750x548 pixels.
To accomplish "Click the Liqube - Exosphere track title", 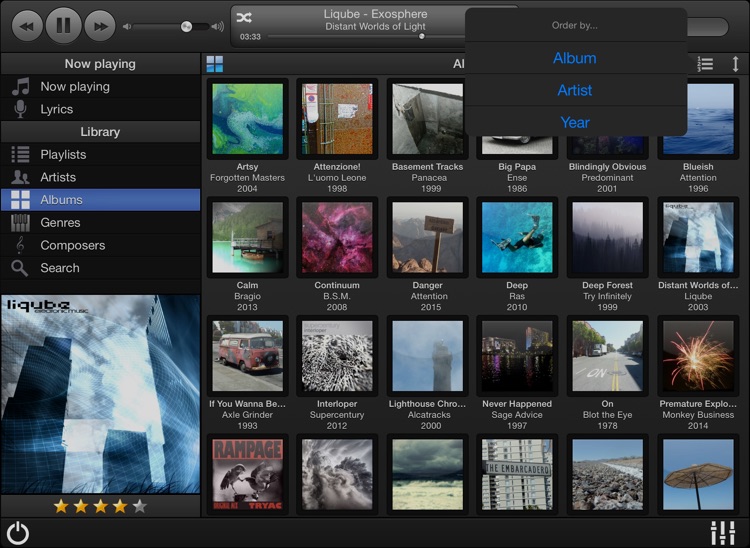I will (x=375, y=14).
